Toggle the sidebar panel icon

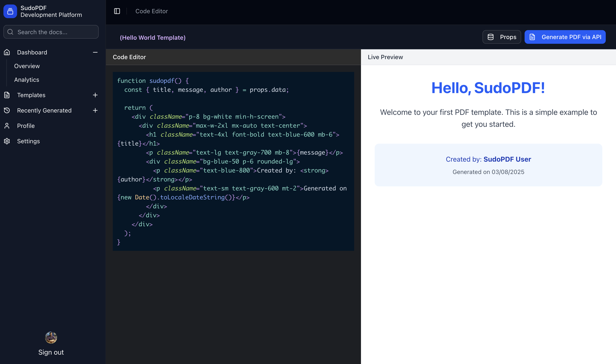117,11
